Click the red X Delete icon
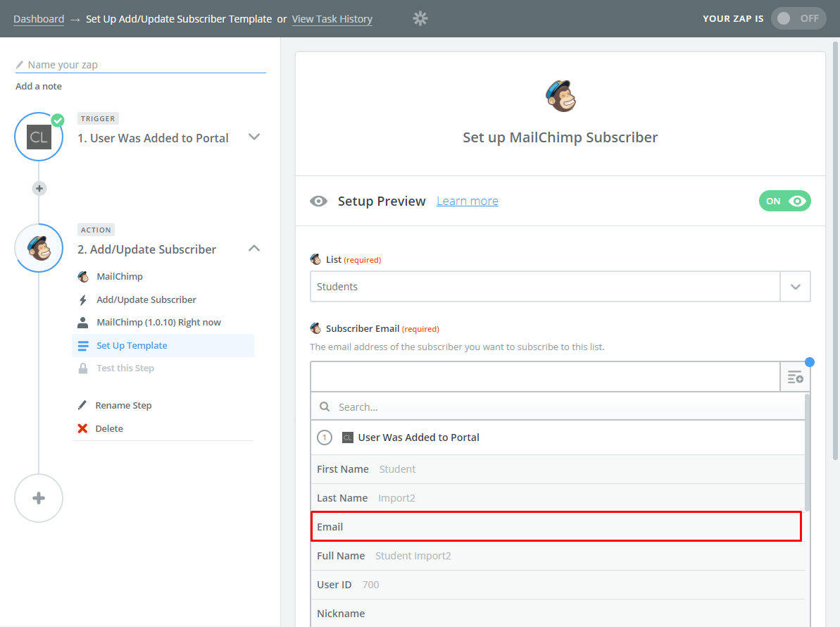The width and height of the screenshot is (840, 627). [82, 428]
